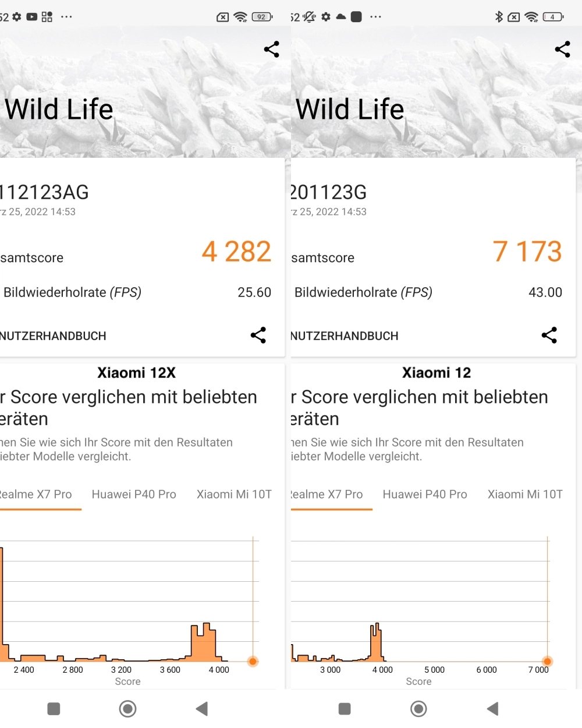Tap the frame rate value 25.60
Viewport: 582px width, 728px height.
tap(254, 292)
